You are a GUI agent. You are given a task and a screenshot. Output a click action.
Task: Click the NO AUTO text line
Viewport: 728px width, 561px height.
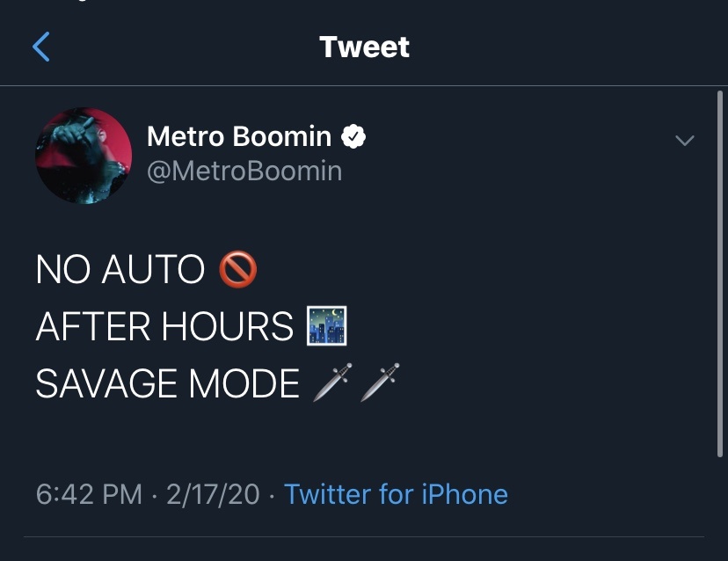click(120, 269)
